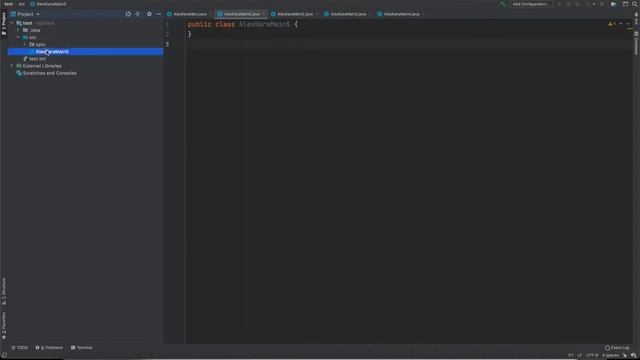Click the locate/select opened file target icon
This screenshot has height=360, width=640.
(x=128, y=14)
